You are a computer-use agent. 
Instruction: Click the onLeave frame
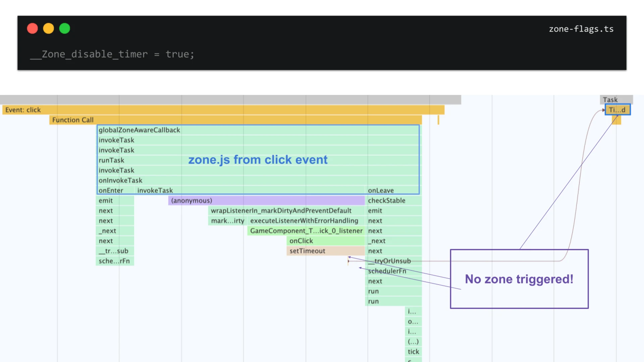pyautogui.click(x=381, y=190)
